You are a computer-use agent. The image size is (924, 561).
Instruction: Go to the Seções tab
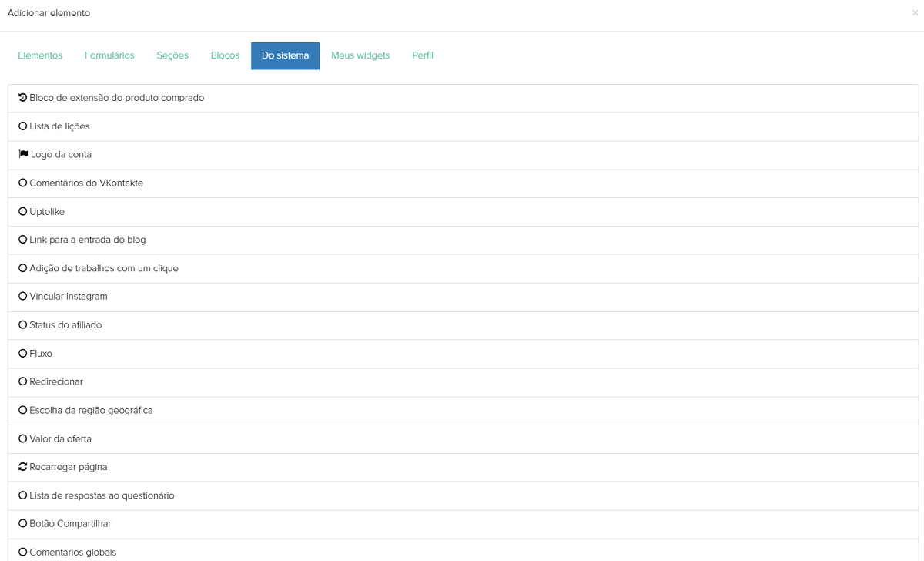[172, 55]
